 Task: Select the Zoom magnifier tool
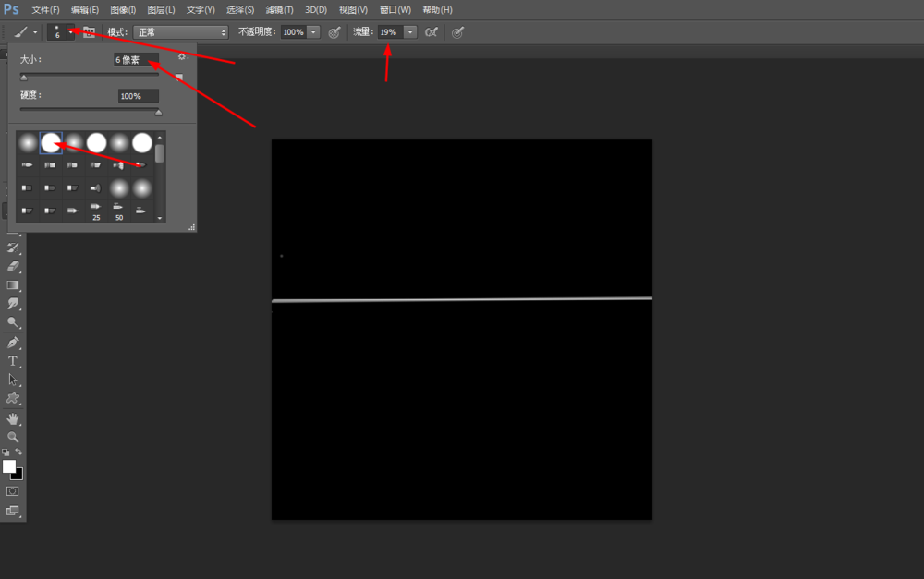[13, 437]
